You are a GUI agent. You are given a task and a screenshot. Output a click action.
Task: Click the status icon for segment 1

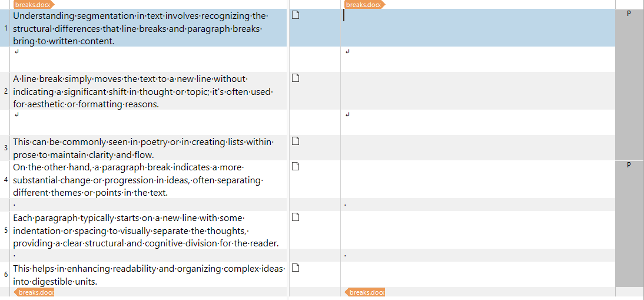tap(296, 15)
